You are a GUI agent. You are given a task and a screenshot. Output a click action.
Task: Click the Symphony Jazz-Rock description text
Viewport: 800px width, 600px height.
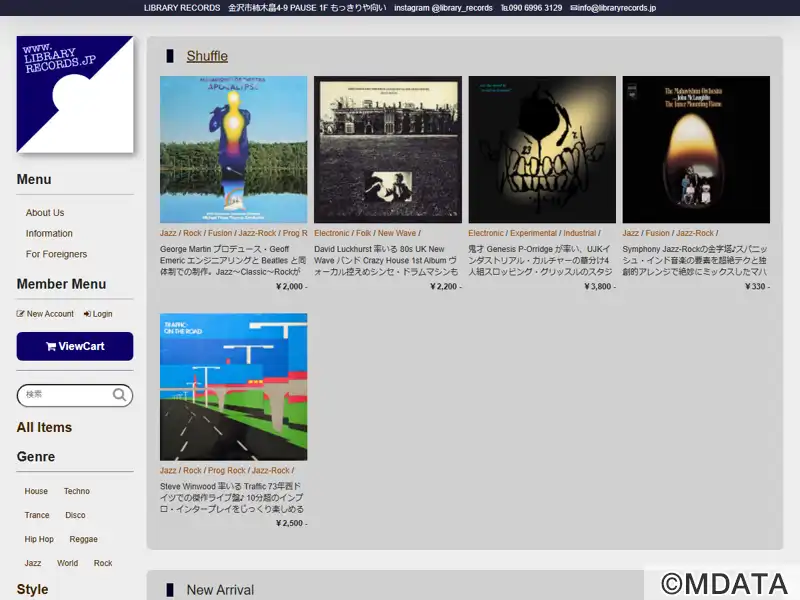pyautogui.click(x=696, y=260)
